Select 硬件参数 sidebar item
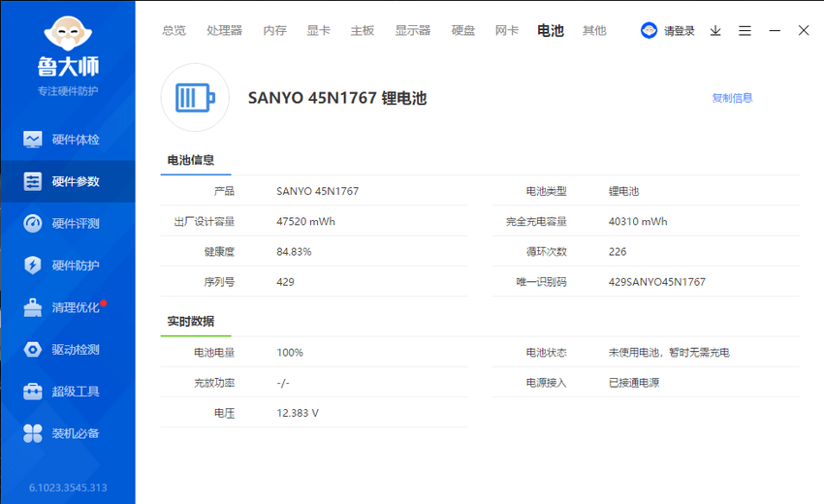 [68, 181]
